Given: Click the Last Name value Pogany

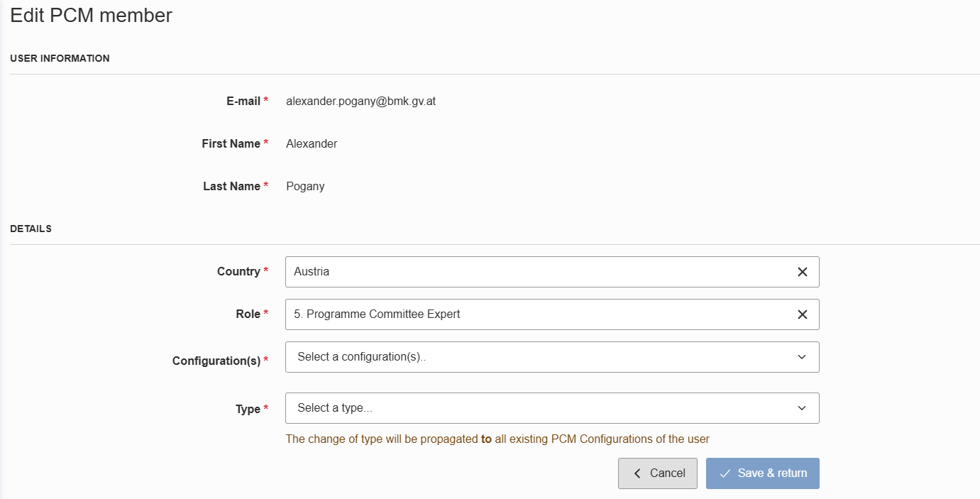Looking at the screenshot, I should pos(305,187).
